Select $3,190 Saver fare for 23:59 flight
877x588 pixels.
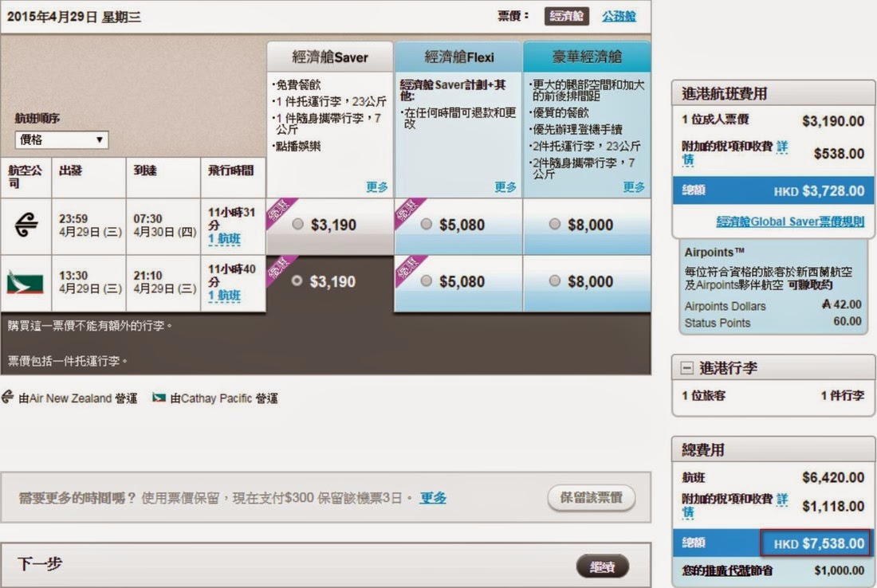(298, 225)
